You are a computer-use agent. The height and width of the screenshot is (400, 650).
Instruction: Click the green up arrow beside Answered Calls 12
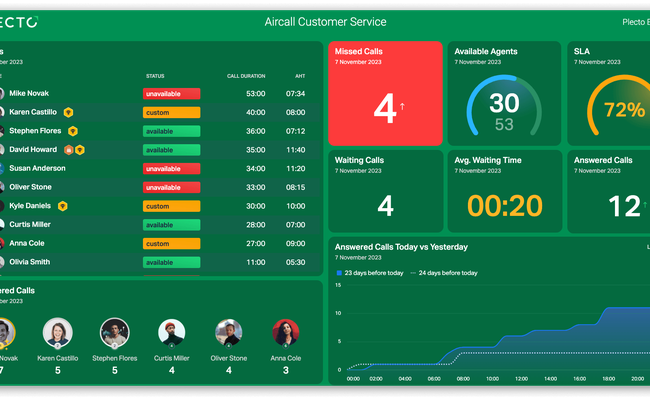(645, 204)
